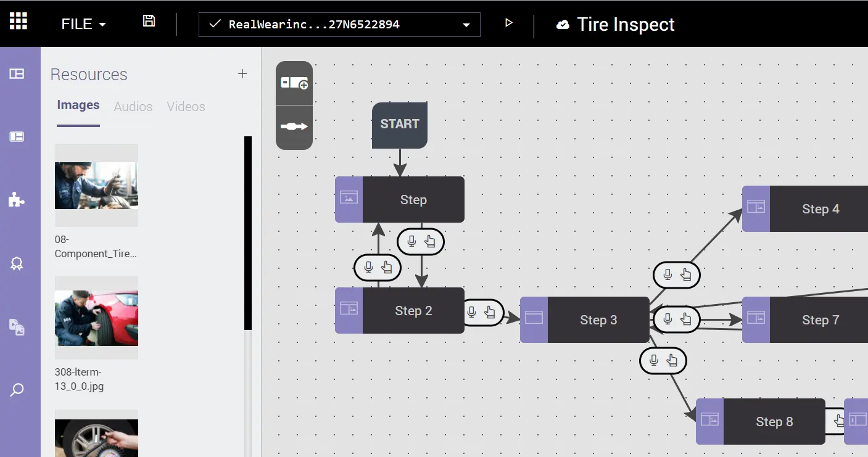Open the app grid launcher
Image resolution: width=868 pixels, height=457 pixels.
[x=19, y=21]
